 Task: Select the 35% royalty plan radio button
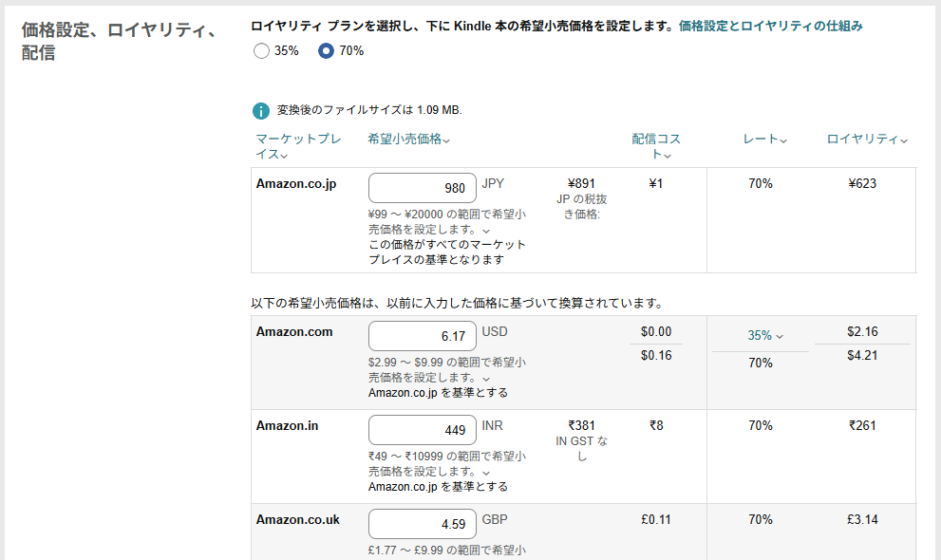[261, 51]
